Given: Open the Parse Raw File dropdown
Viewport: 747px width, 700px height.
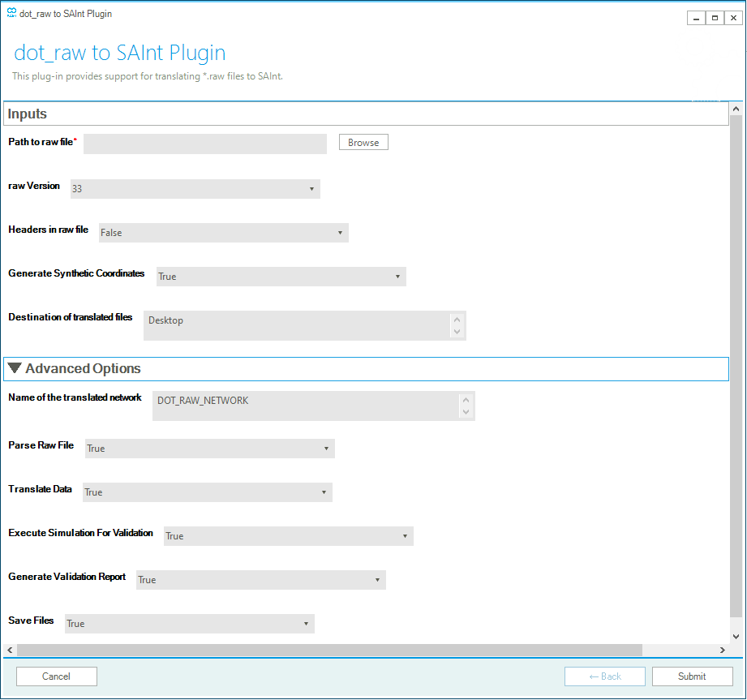Looking at the screenshot, I should coord(209,449).
